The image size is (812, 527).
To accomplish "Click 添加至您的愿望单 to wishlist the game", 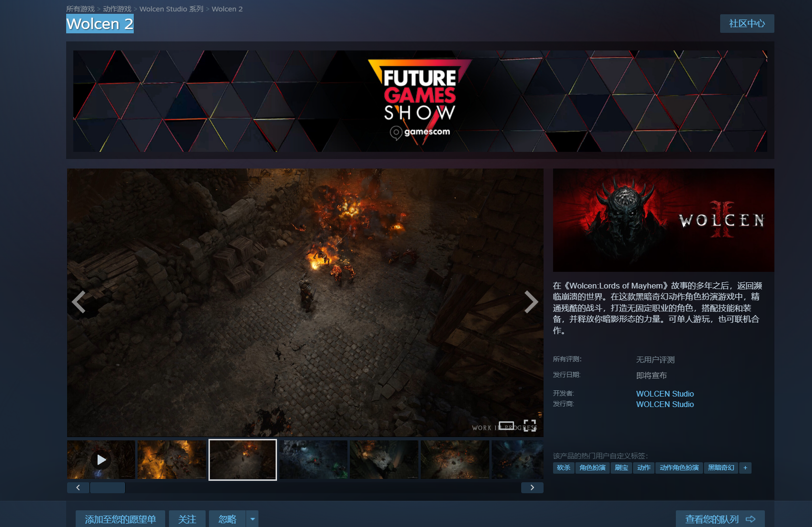I will click(x=120, y=519).
